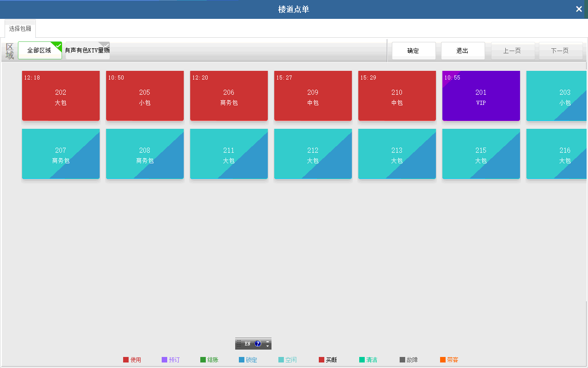Select room 213 大包
Screen dimensions: 588x368
point(397,154)
